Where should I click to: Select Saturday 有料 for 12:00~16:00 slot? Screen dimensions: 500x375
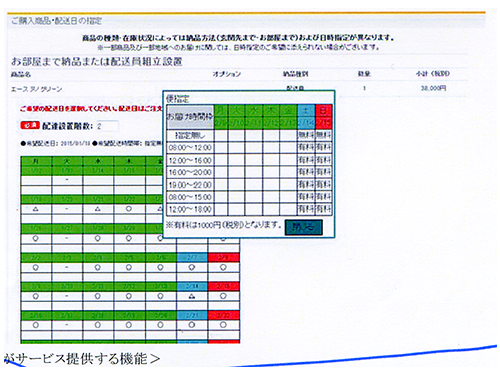[x=306, y=160]
